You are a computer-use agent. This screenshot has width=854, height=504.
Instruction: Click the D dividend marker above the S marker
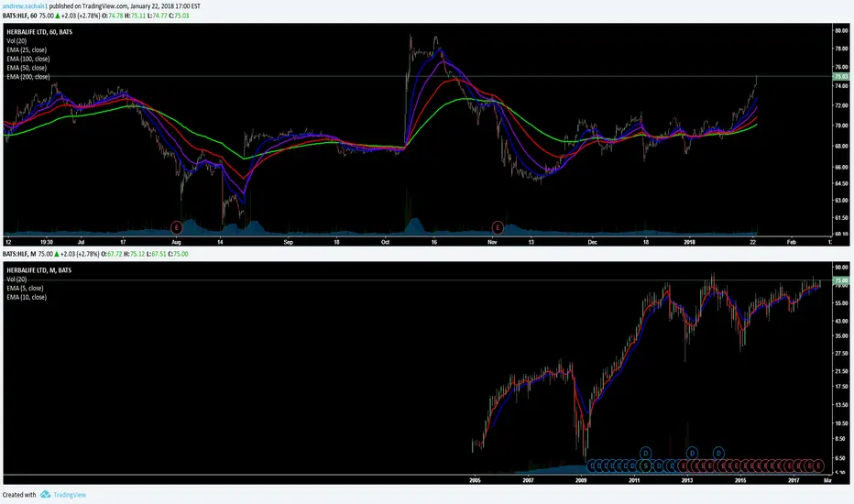click(645, 453)
